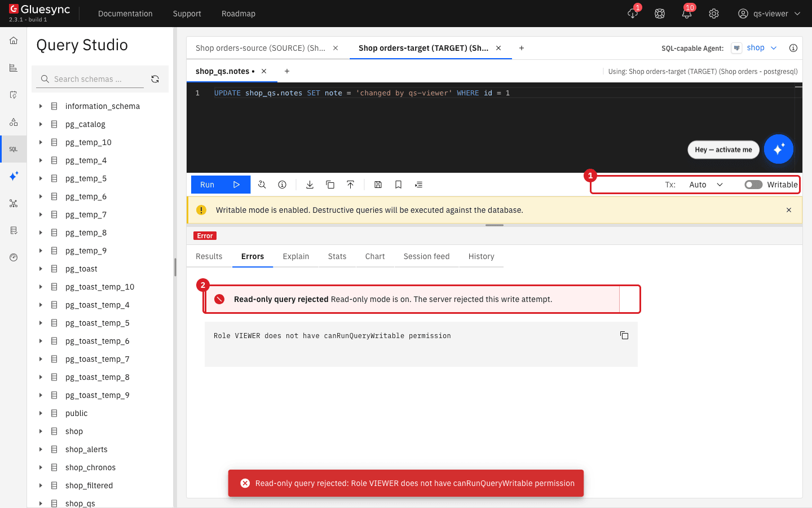Expand the pg_catalog schema node
812x508 pixels.
click(41, 124)
